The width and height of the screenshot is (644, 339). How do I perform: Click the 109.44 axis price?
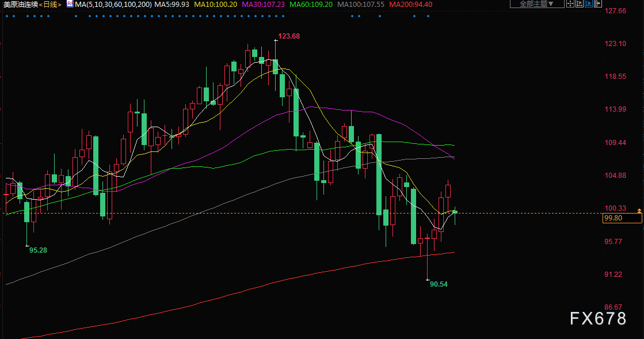pyautogui.click(x=615, y=143)
